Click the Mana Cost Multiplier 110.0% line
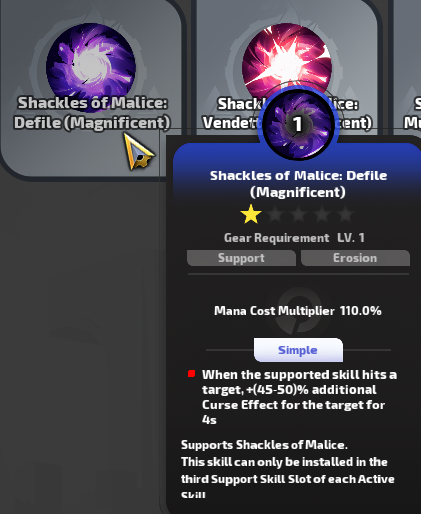 click(298, 311)
